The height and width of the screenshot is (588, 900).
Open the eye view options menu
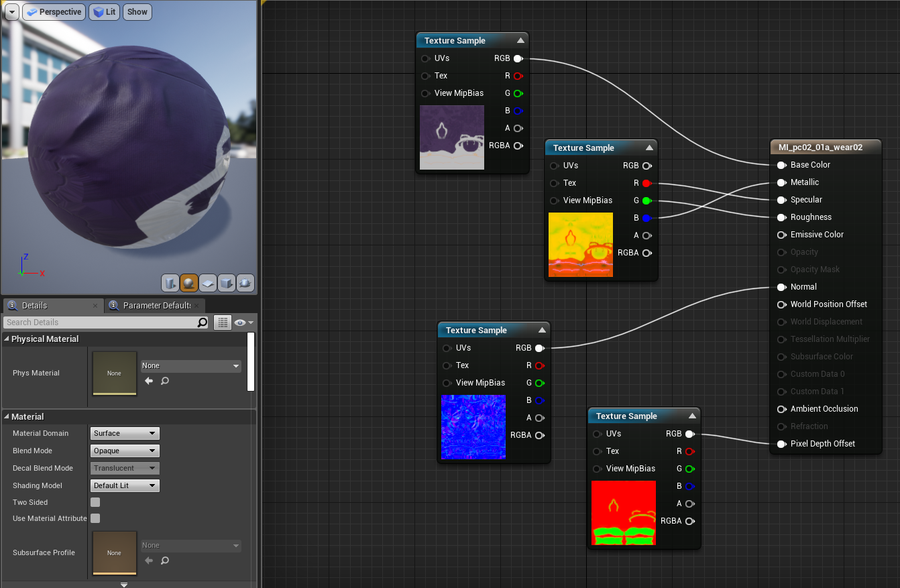244,322
